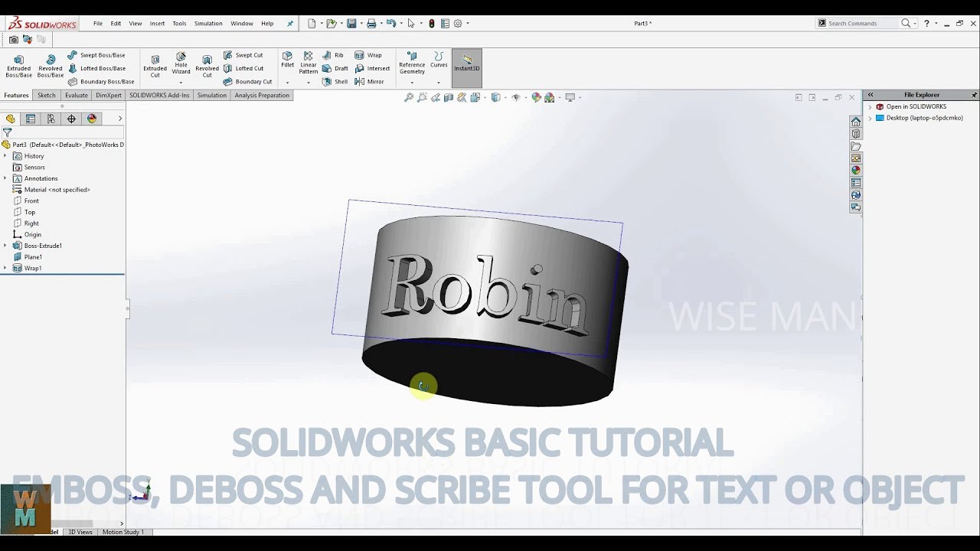Image resolution: width=980 pixels, height=551 pixels.
Task: Select Material <not specified> item
Action: (x=51, y=190)
